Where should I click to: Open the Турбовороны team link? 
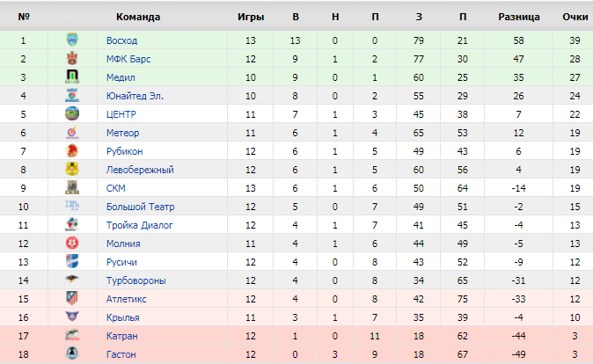click(x=135, y=280)
